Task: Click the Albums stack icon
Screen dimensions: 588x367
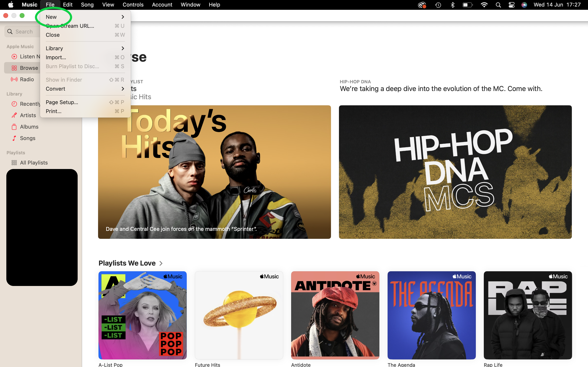Action: [x=14, y=127]
